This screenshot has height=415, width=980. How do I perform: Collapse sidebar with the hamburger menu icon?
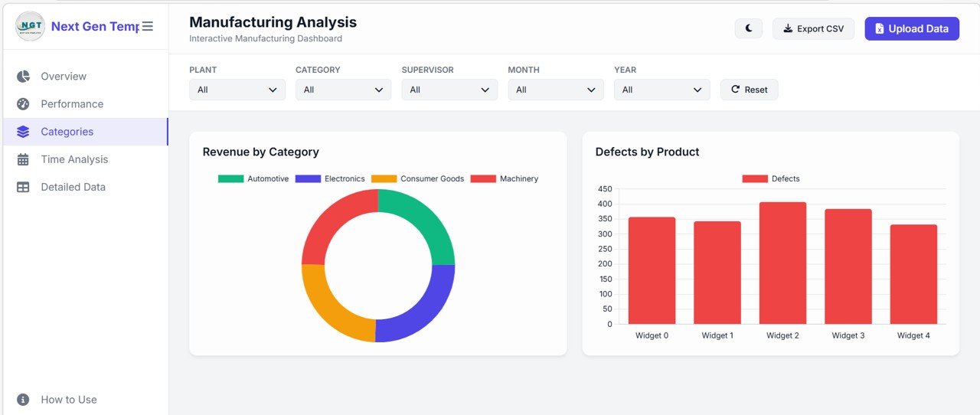coord(148,26)
